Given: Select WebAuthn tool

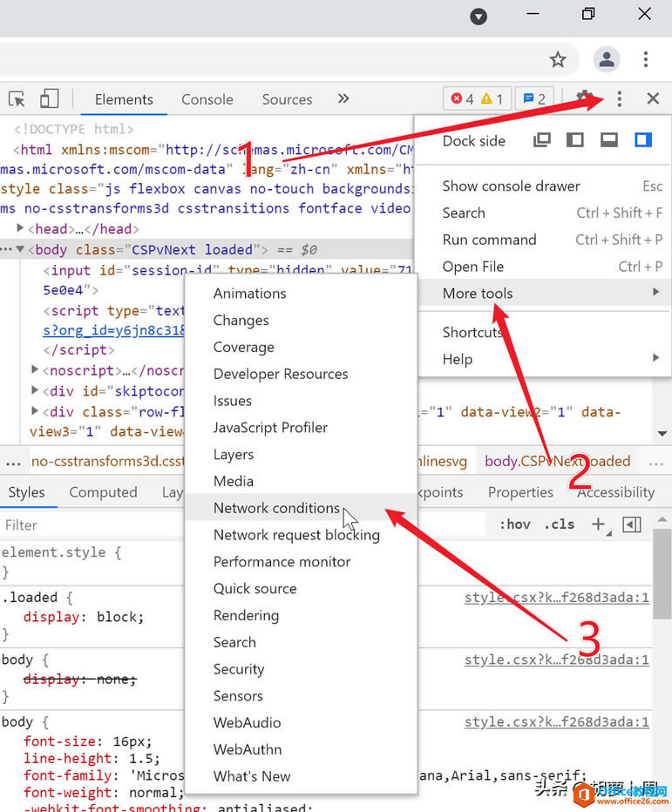Looking at the screenshot, I should [301, 749].
